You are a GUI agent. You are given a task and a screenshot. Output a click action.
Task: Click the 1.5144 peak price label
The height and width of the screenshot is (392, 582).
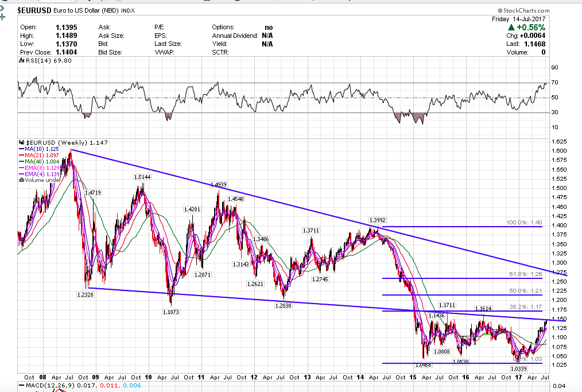(142, 177)
